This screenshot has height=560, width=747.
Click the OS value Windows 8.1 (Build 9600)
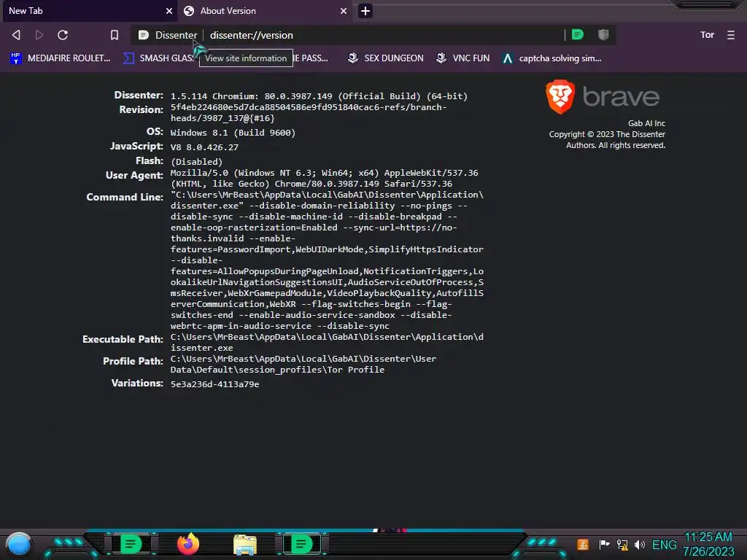pyautogui.click(x=233, y=133)
